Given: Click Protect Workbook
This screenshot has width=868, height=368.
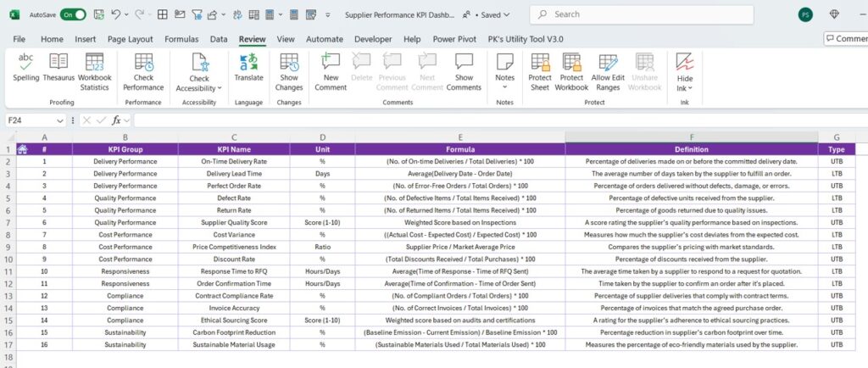Looking at the screenshot, I should click(x=571, y=72).
